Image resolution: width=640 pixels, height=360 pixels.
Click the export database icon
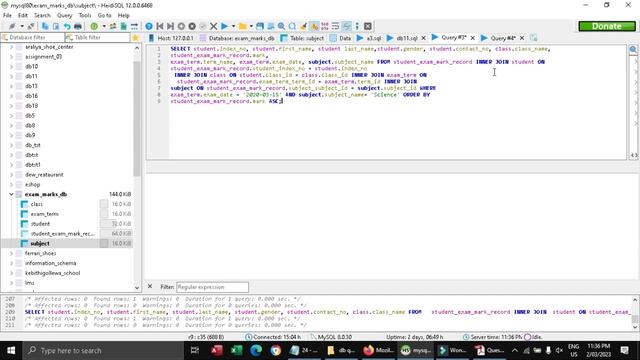pos(134,26)
